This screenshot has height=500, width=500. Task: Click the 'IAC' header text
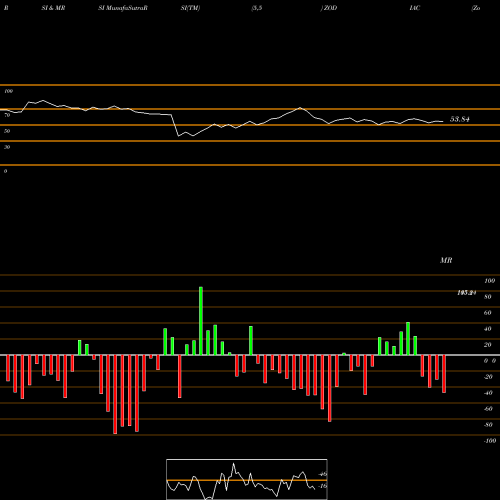pyautogui.click(x=415, y=8)
